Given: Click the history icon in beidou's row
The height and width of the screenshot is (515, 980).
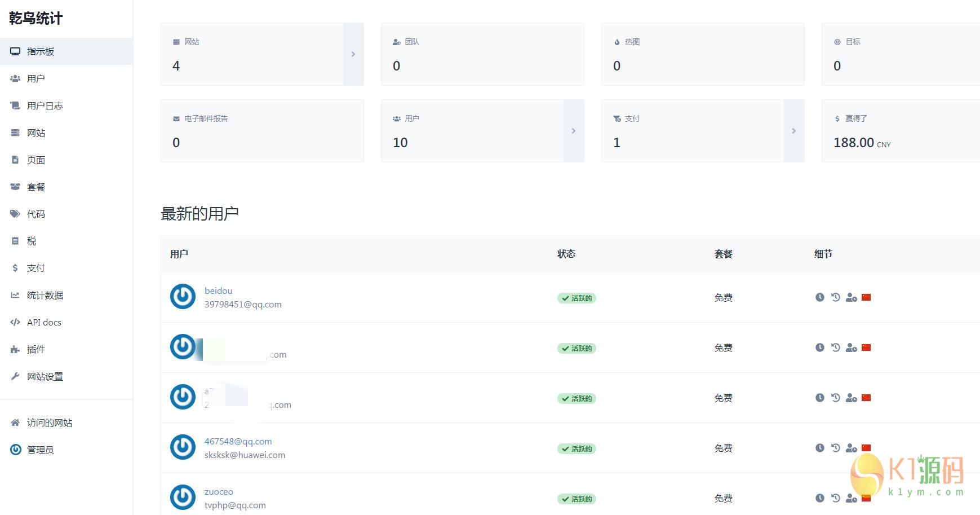Looking at the screenshot, I should [x=836, y=297].
